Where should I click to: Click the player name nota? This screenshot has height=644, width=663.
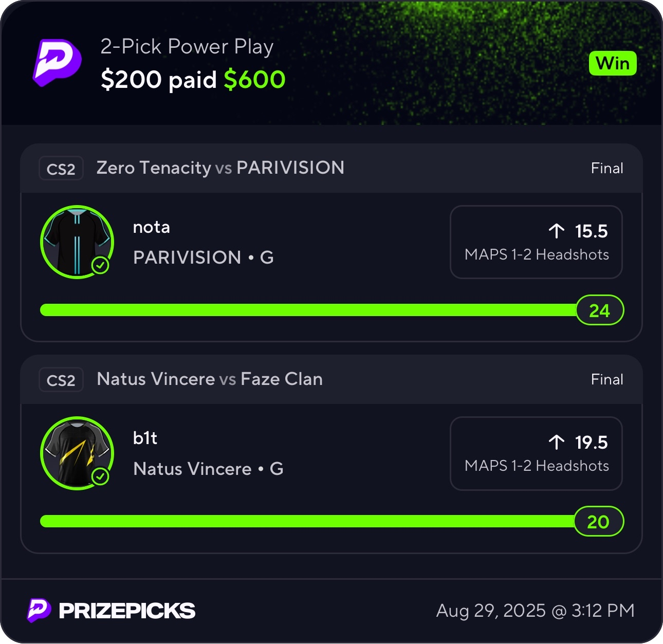[151, 227]
